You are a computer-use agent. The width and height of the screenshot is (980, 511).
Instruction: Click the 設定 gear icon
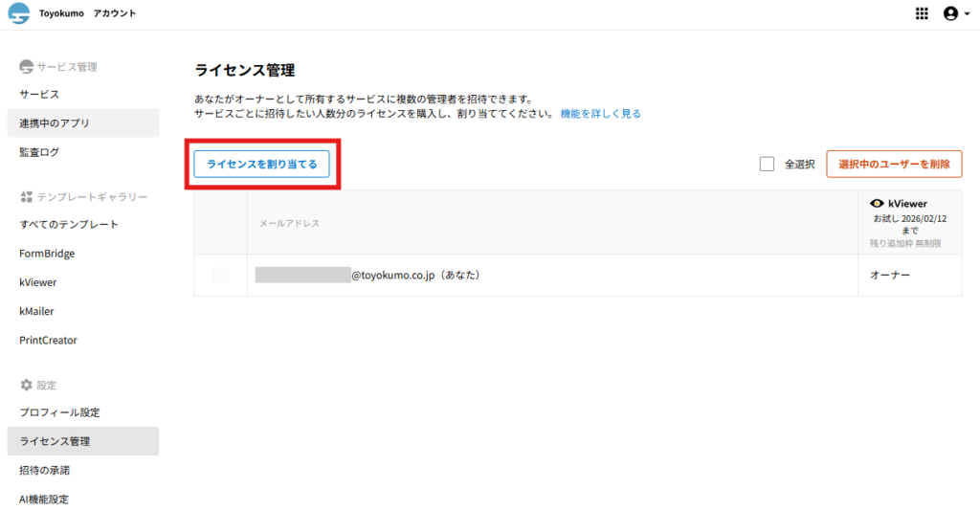click(27, 385)
